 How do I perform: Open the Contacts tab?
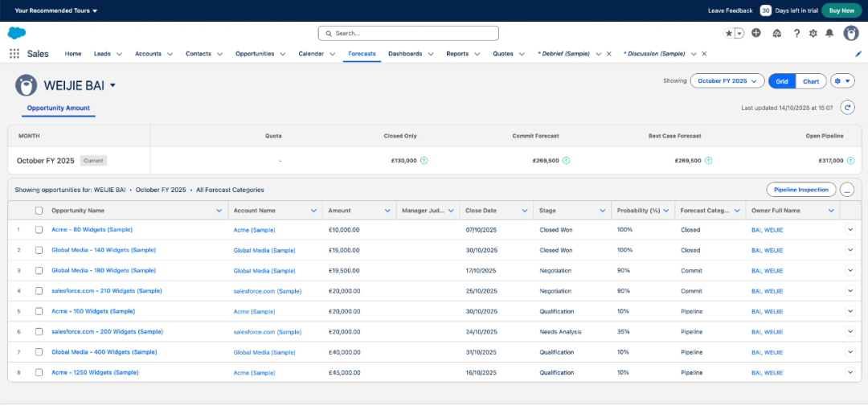point(199,54)
